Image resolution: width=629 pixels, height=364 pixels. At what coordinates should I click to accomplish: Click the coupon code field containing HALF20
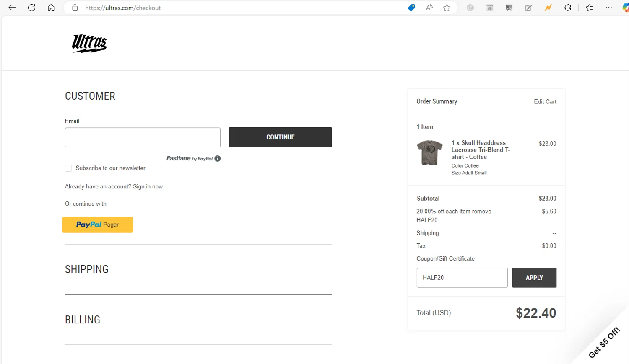462,278
